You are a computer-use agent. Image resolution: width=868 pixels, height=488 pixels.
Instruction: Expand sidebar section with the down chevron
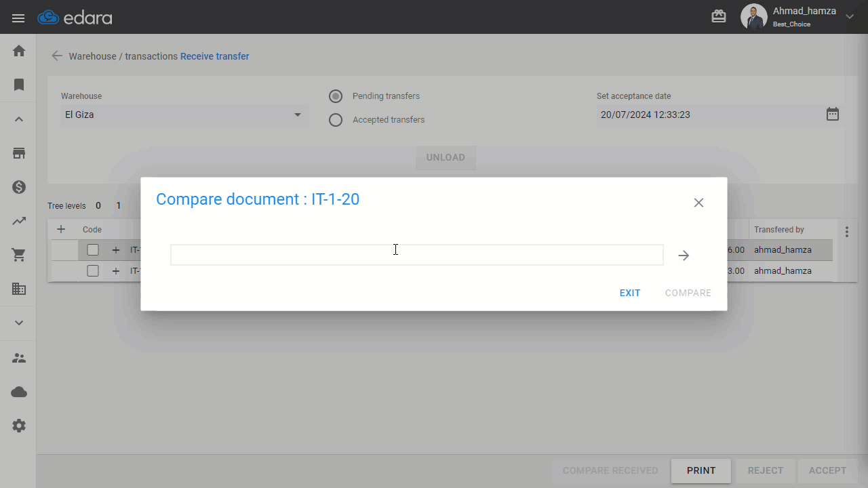point(19,323)
